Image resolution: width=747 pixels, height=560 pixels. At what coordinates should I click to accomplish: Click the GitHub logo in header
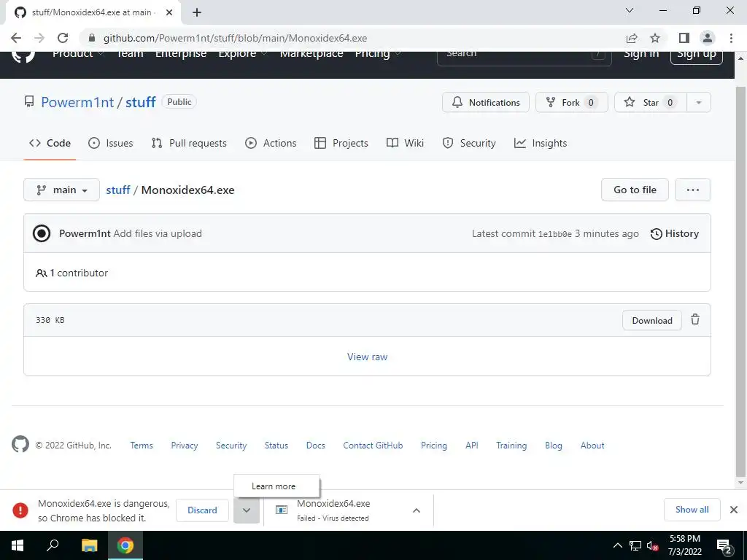(x=23, y=56)
